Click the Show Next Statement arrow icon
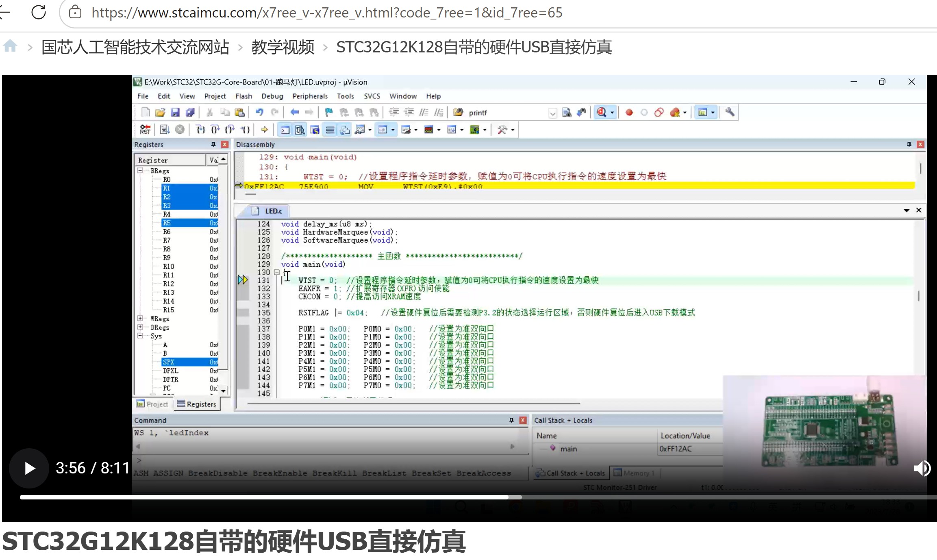This screenshot has height=560, width=937. point(264,130)
